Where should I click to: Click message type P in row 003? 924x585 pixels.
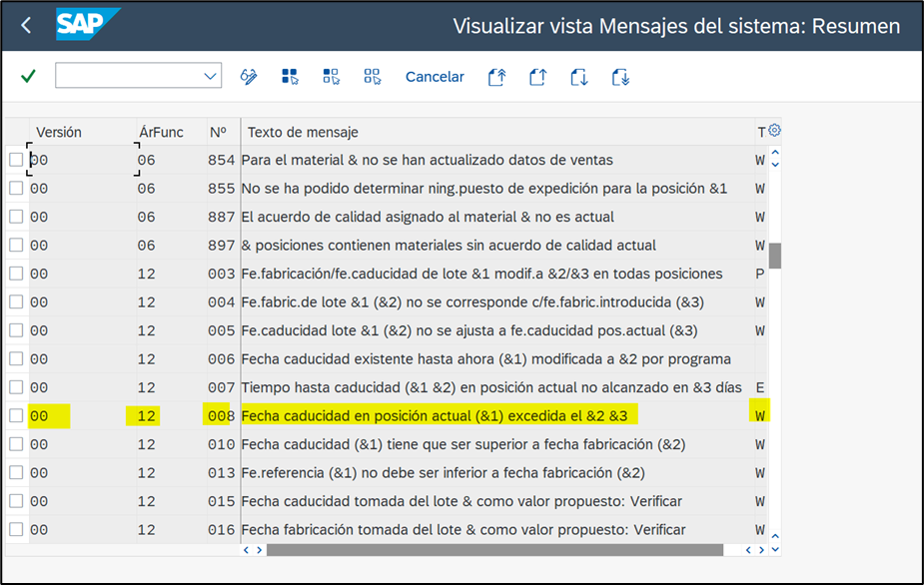(x=759, y=274)
